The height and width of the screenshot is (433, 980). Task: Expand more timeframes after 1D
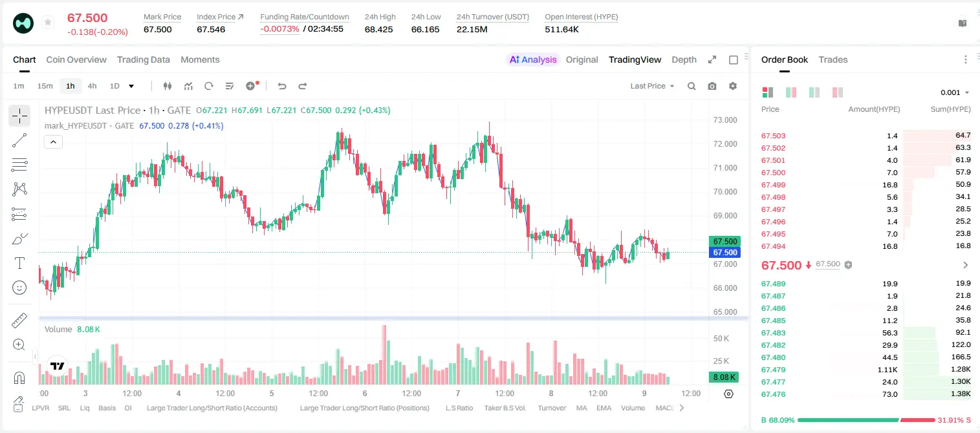(131, 86)
